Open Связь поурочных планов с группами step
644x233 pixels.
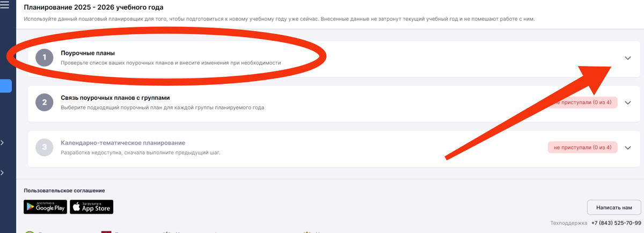pos(115,98)
